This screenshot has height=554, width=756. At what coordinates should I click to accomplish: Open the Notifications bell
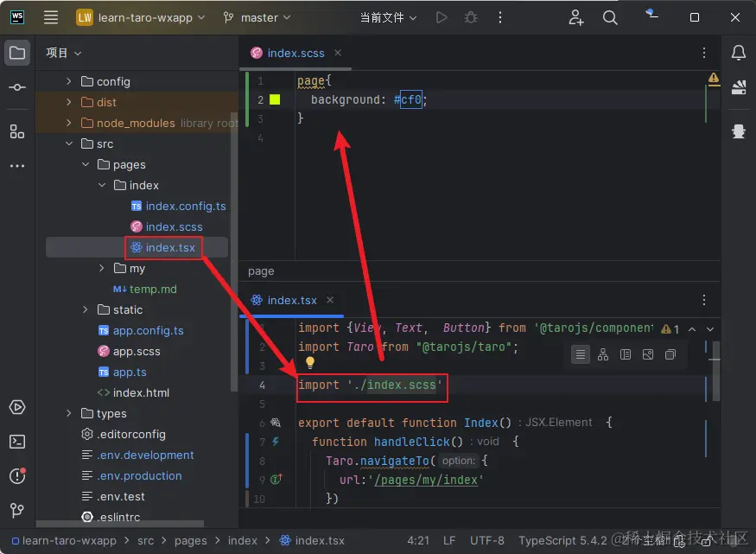(738, 53)
